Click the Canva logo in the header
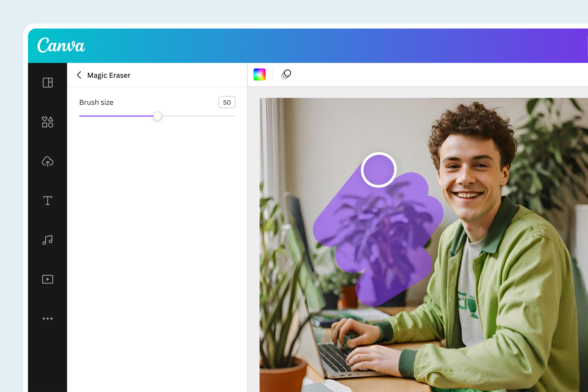This screenshot has width=588, height=392. click(61, 46)
